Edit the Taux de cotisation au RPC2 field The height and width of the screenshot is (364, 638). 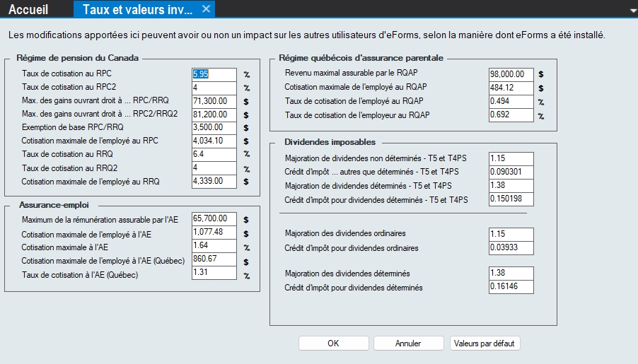[x=214, y=88]
